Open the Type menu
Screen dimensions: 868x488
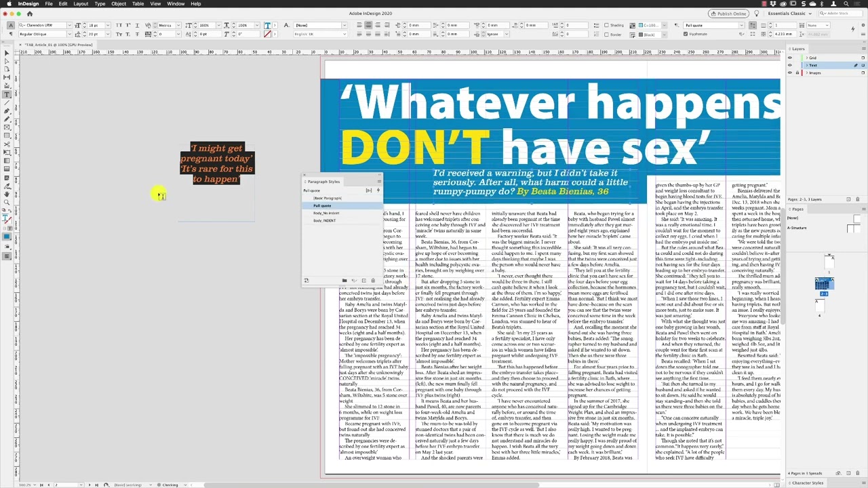click(100, 3)
